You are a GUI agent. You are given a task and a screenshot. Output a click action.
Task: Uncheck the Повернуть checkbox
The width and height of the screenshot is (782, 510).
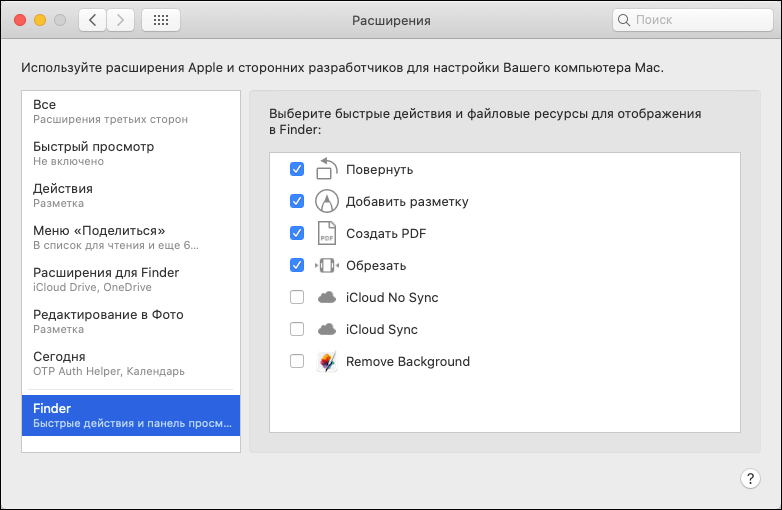pos(297,169)
